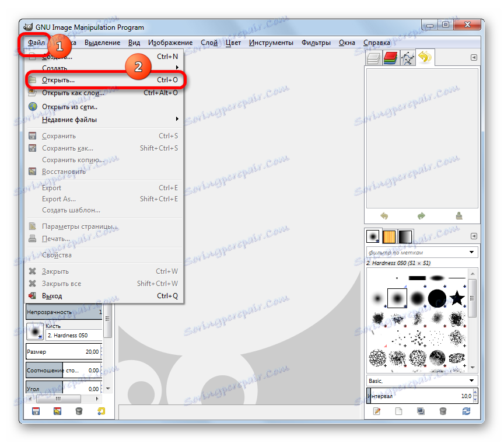Open the Справка menu

tap(377, 43)
